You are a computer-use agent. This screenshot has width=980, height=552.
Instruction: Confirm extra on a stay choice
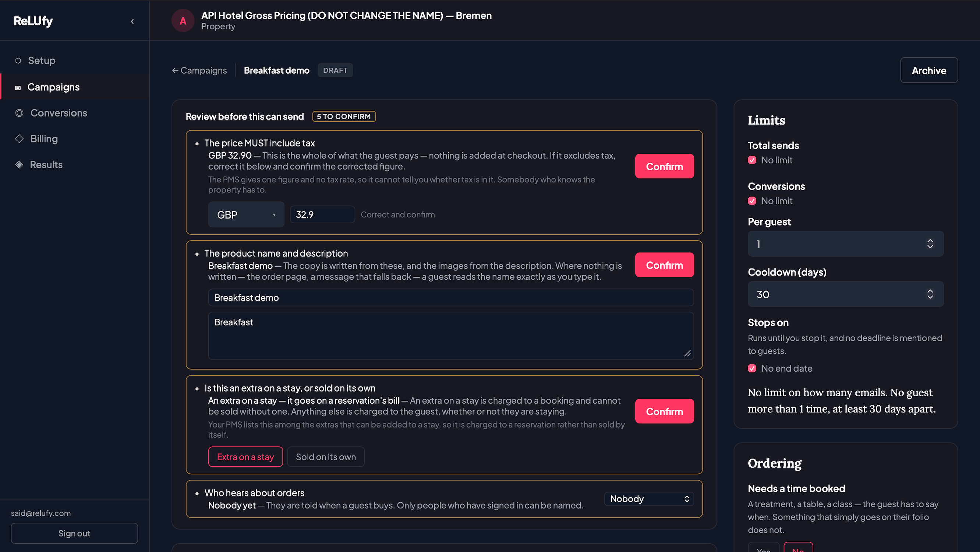click(x=664, y=411)
